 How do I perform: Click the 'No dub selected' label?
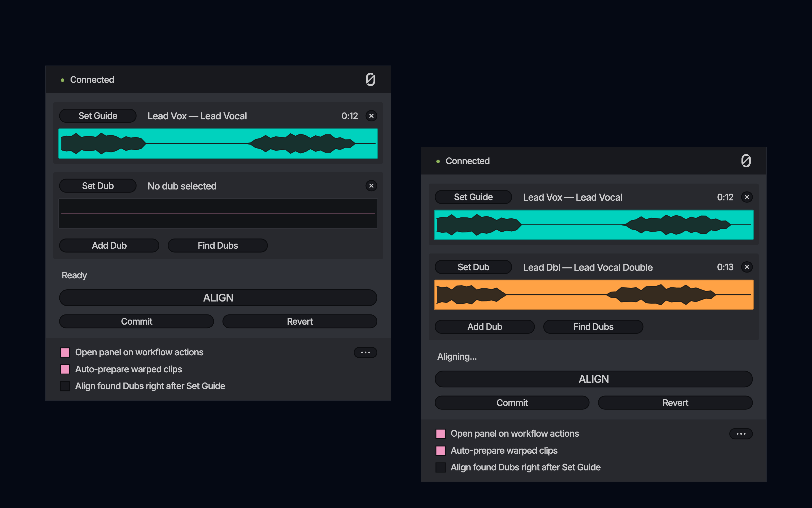pyautogui.click(x=182, y=186)
